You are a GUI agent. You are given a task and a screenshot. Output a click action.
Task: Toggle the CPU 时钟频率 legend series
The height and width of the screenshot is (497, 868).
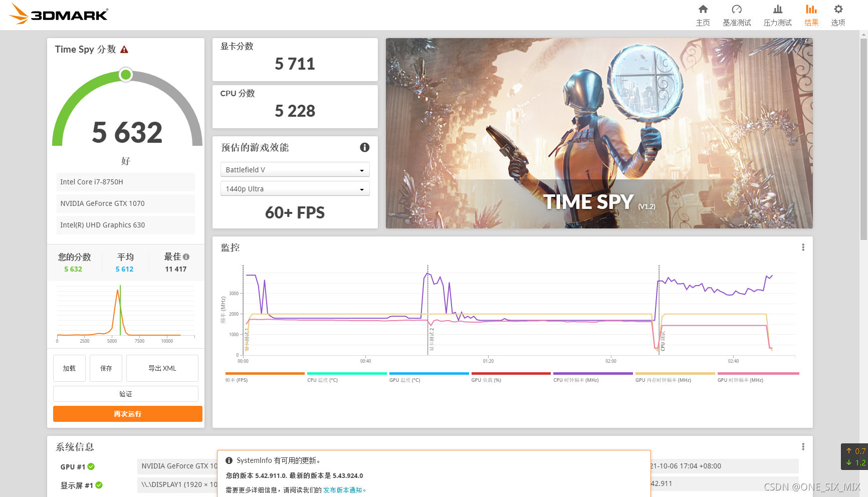(x=593, y=377)
